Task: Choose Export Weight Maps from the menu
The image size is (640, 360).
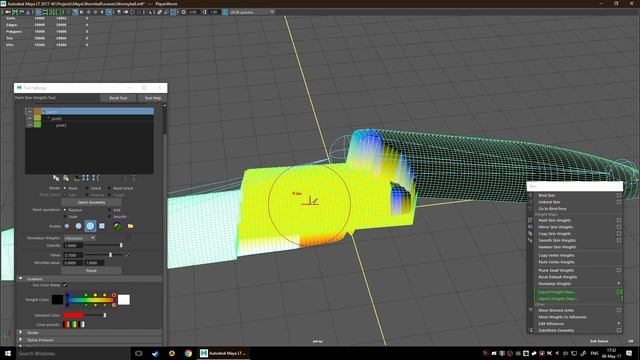Action: [x=557, y=292]
